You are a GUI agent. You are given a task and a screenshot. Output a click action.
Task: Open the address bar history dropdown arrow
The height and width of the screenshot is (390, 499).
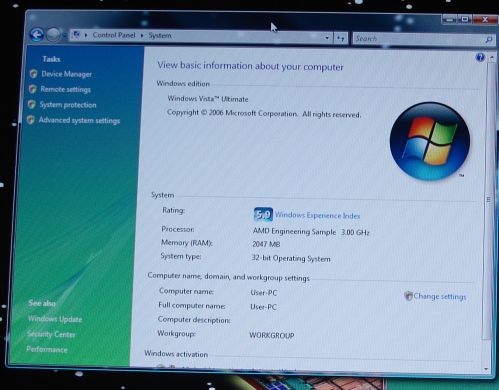327,38
